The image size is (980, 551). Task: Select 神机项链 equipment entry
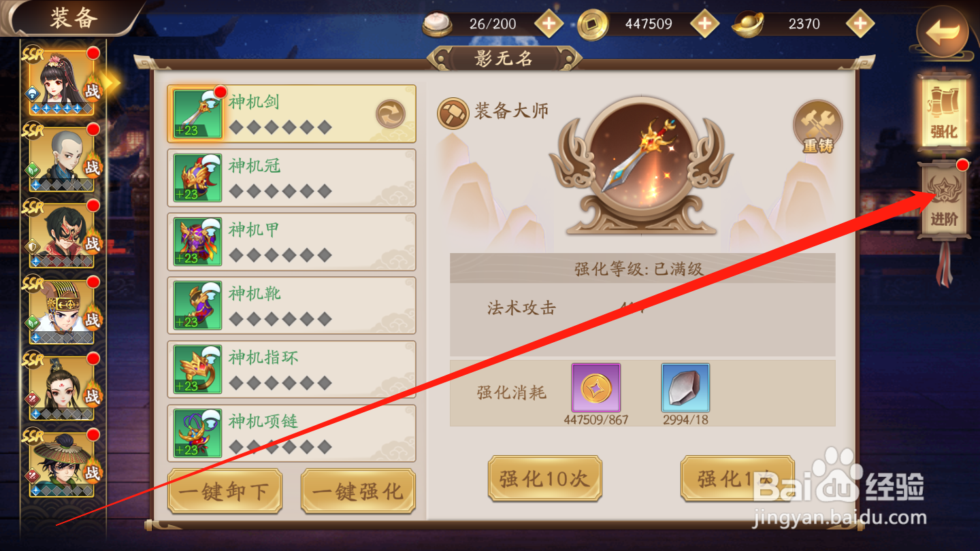point(292,433)
